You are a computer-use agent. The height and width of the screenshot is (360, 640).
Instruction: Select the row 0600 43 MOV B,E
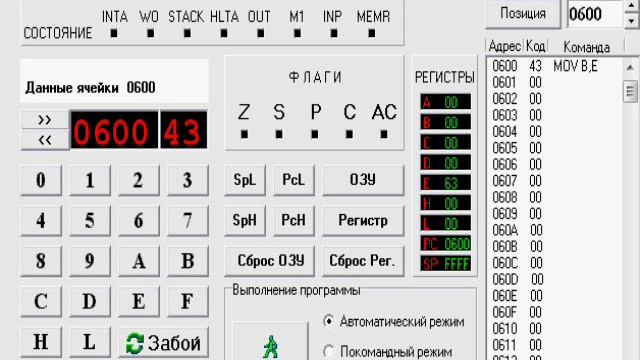(555, 66)
